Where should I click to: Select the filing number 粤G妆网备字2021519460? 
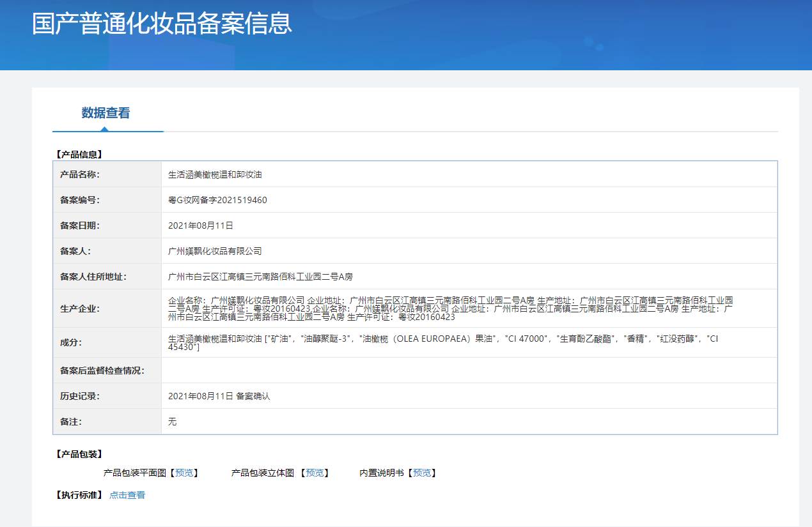(x=217, y=200)
